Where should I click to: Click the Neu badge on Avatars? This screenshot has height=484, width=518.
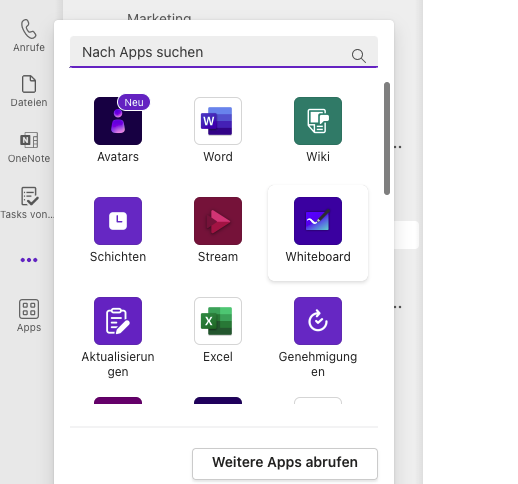coord(134,102)
